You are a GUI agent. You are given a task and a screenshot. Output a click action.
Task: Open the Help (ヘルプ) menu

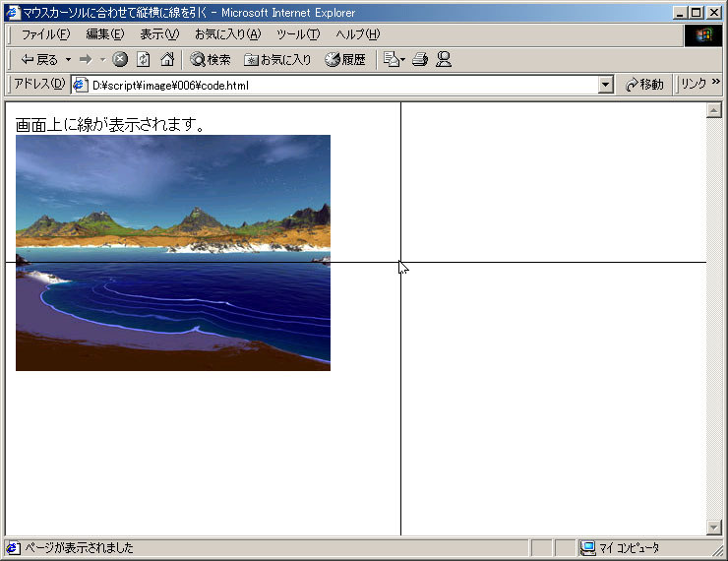click(357, 34)
